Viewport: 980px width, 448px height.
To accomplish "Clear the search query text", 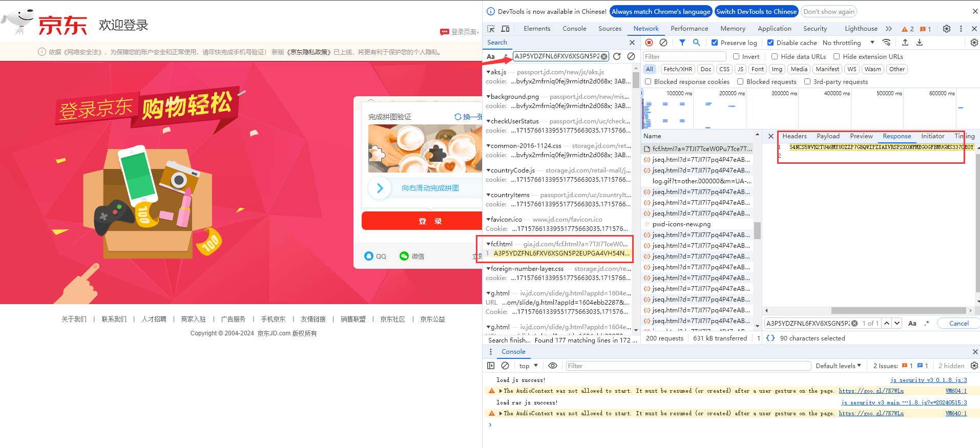I will (604, 56).
